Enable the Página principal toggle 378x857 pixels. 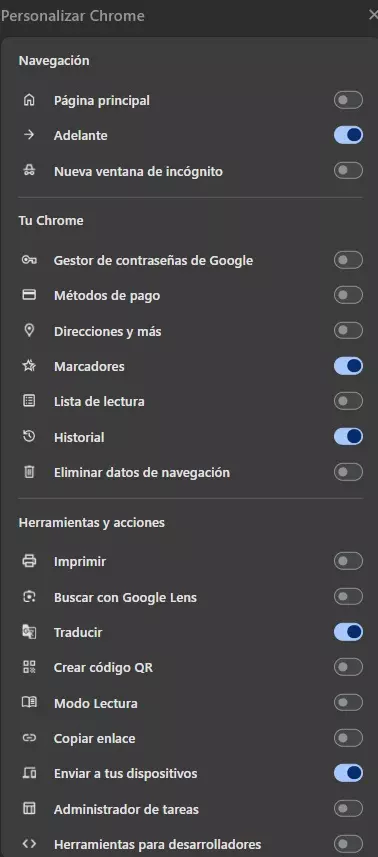click(x=349, y=100)
